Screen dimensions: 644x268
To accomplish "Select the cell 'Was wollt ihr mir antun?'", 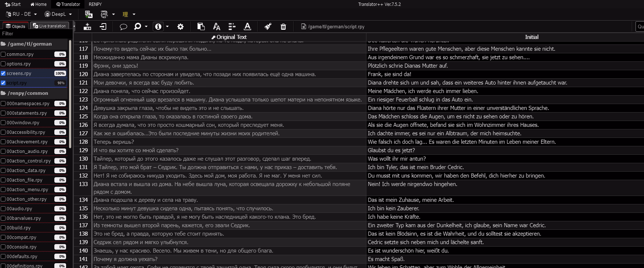I will [505, 159].
